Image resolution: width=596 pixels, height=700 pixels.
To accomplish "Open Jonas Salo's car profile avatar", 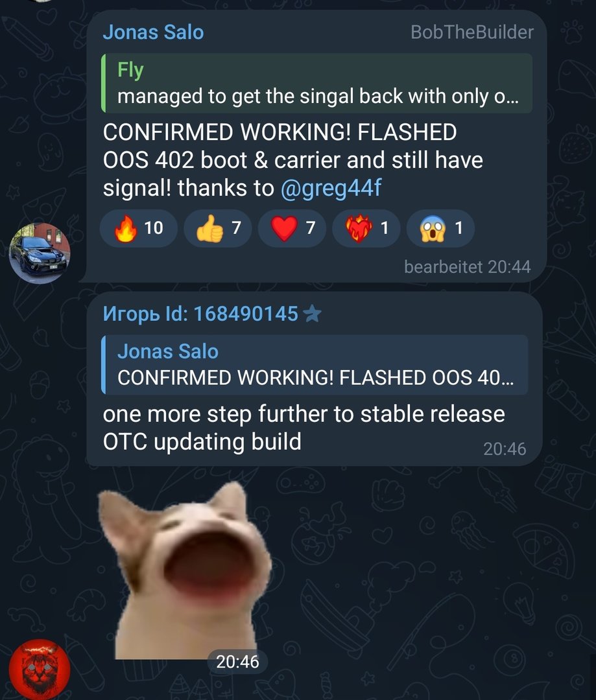I will 40,253.
